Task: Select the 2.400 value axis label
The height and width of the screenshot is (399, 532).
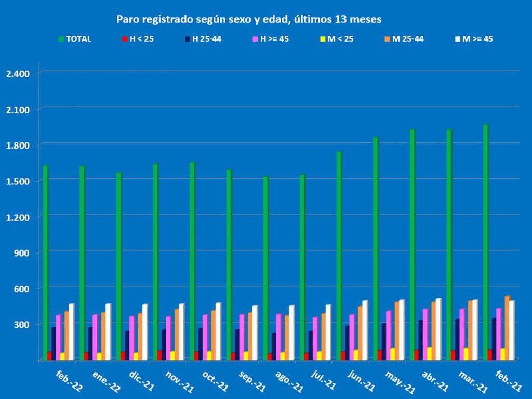Action: click(18, 73)
